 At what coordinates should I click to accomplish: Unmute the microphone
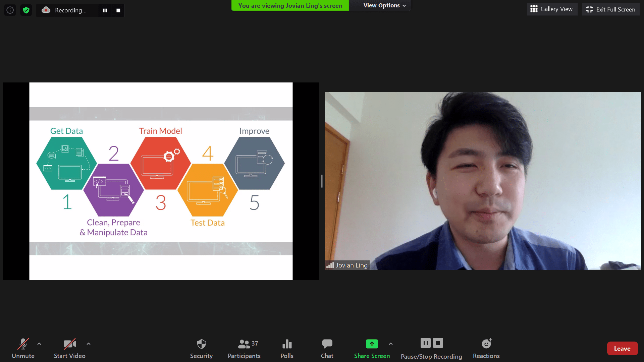point(23,349)
